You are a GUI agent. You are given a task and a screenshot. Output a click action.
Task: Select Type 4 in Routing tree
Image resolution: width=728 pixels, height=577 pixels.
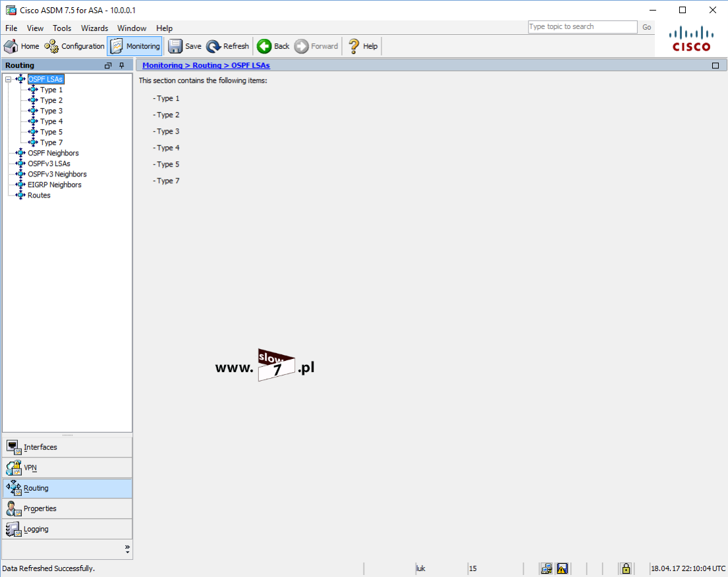pyautogui.click(x=51, y=121)
